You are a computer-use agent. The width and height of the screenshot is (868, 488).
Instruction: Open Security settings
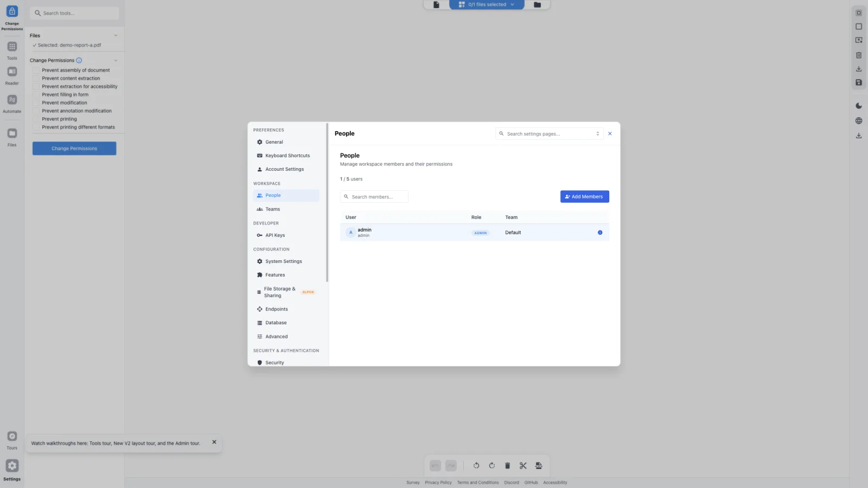pos(286,362)
